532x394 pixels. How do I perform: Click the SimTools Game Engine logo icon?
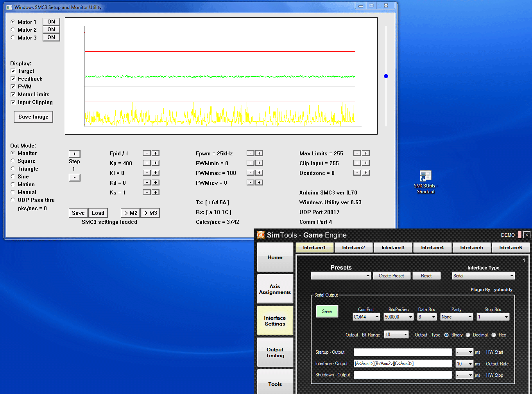pyautogui.click(x=261, y=235)
